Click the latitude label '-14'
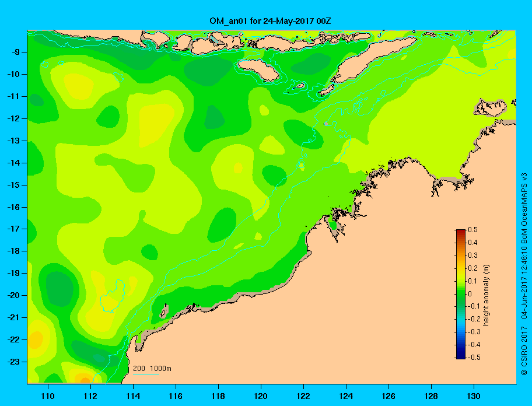The width and height of the screenshot is (532, 406). pos(13,163)
